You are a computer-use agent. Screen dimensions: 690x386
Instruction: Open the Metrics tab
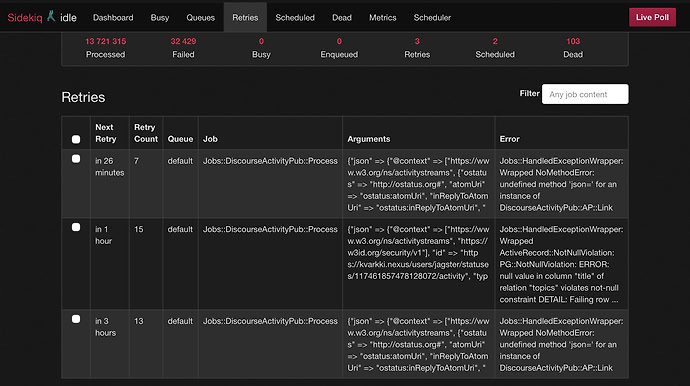(x=382, y=18)
